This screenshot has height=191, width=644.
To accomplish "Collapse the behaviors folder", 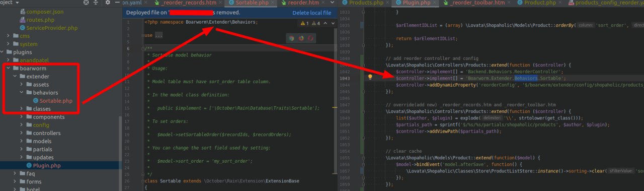I will [22, 93].
